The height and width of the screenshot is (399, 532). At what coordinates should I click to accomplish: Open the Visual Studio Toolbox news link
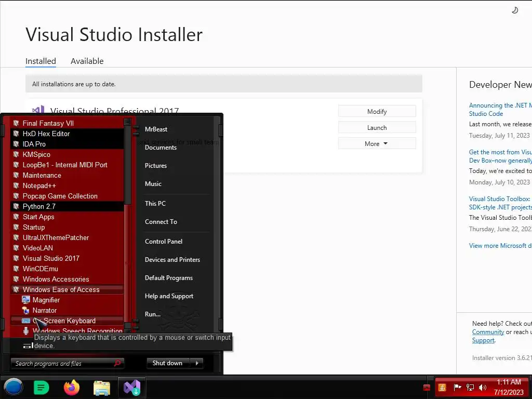tap(500, 203)
